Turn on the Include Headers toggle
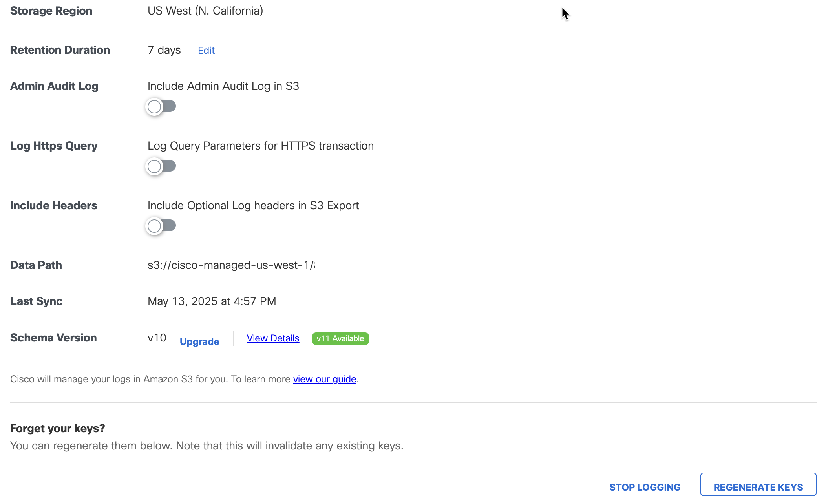Image resolution: width=826 pixels, height=504 pixels. click(161, 226)
